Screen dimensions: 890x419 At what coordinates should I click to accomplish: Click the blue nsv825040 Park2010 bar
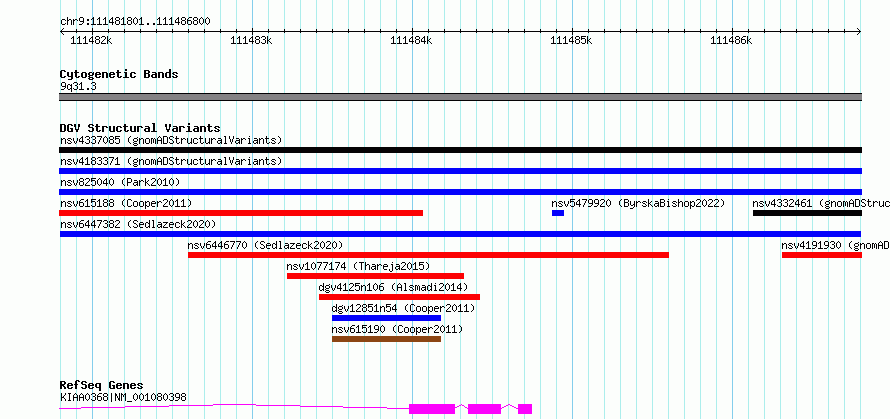[460, 192]
